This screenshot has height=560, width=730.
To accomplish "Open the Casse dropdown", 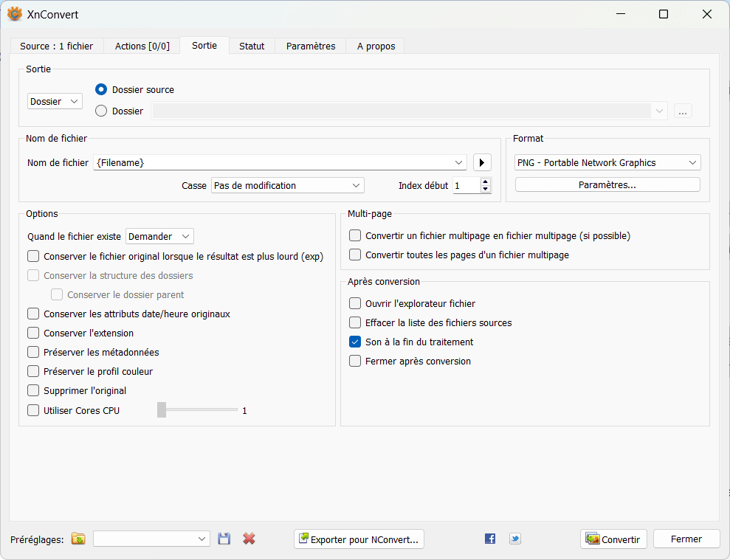I will pos(288,185).
